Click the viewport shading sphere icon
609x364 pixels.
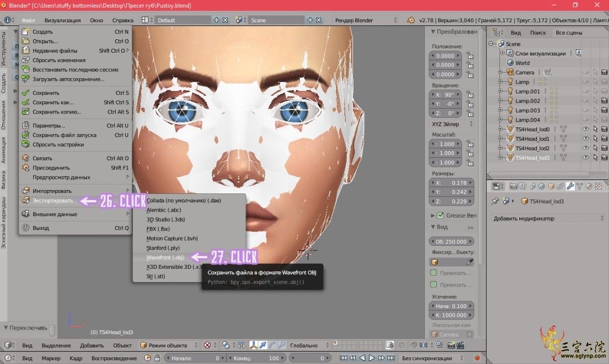click(207, 345)
